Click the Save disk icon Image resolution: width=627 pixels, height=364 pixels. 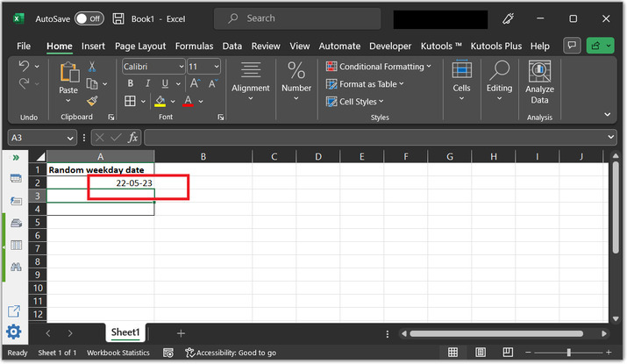coord(118,18)
